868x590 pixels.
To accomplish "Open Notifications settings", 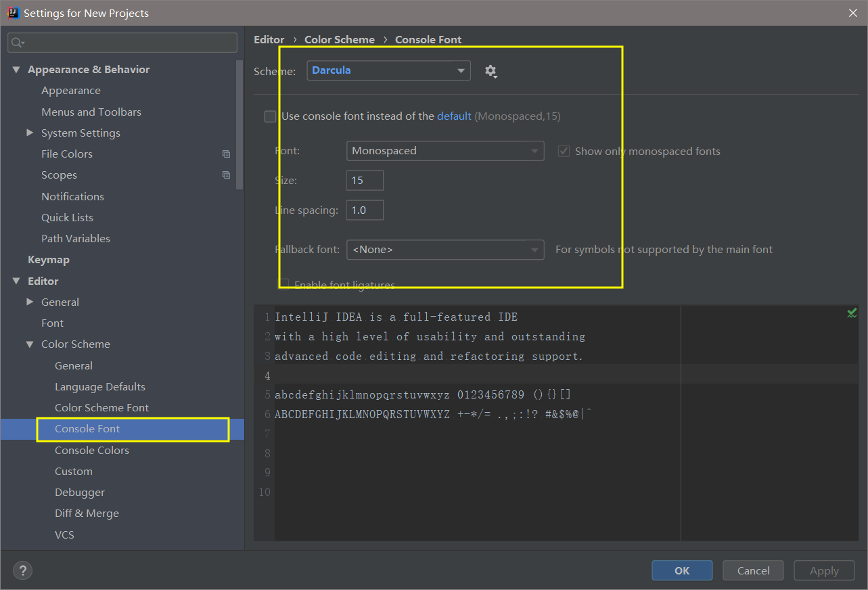I will point(72,196).
